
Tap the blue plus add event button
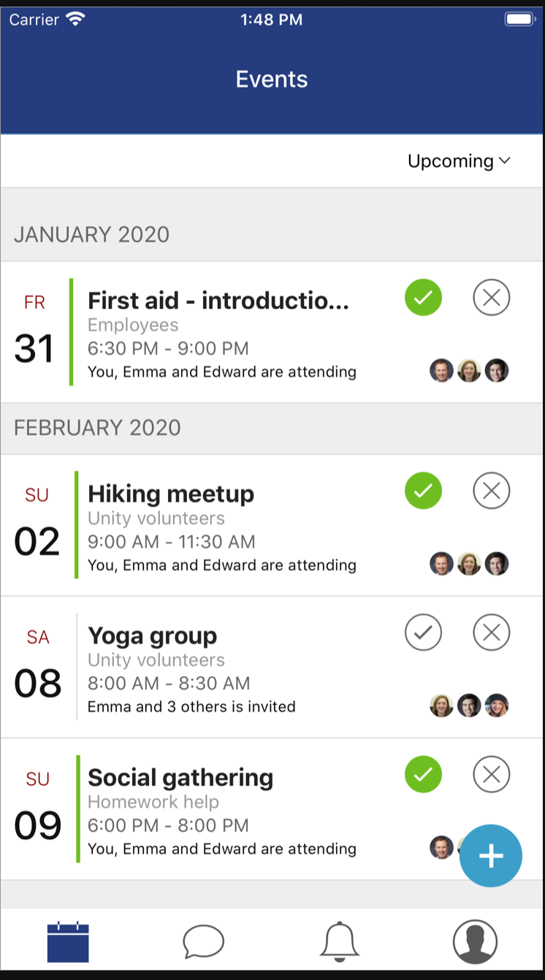coord(491,856)
